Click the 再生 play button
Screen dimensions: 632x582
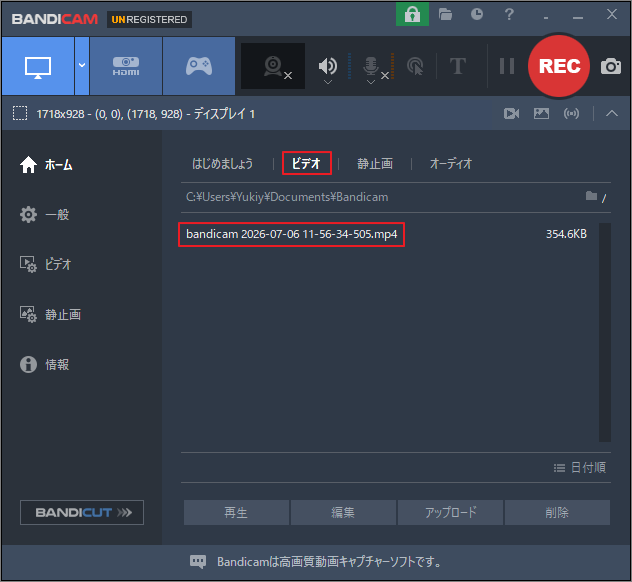click(236, 512)
